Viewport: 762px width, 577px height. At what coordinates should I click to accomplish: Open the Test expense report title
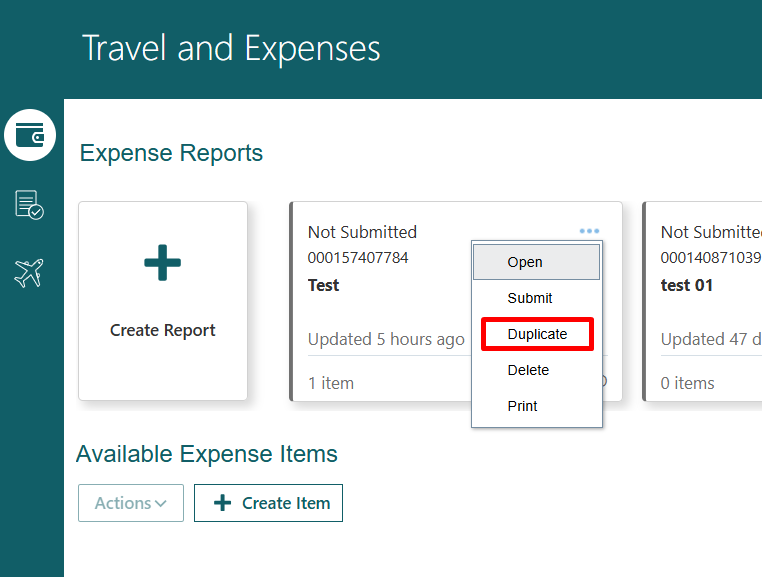(x=323, y=285)
